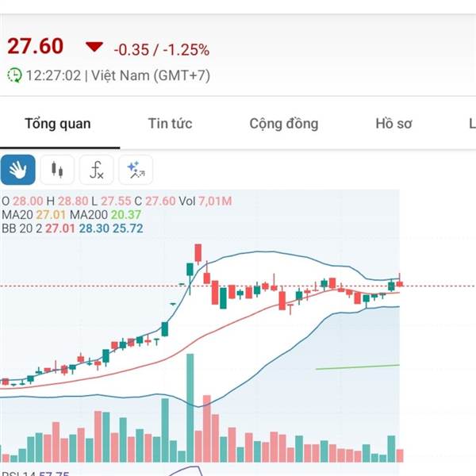This screenshot has height=476, width=476.
Task: Click the highest red candlestick at peak
Action: (x=198, y=253)
